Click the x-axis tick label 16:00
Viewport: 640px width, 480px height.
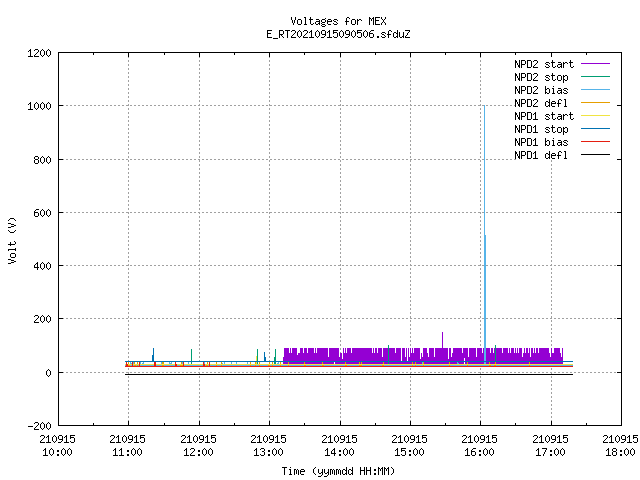(x=480, y=452)
